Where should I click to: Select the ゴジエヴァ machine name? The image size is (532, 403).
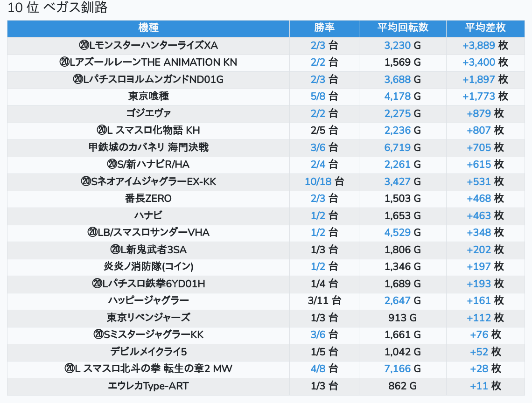[x=148, y=113]
